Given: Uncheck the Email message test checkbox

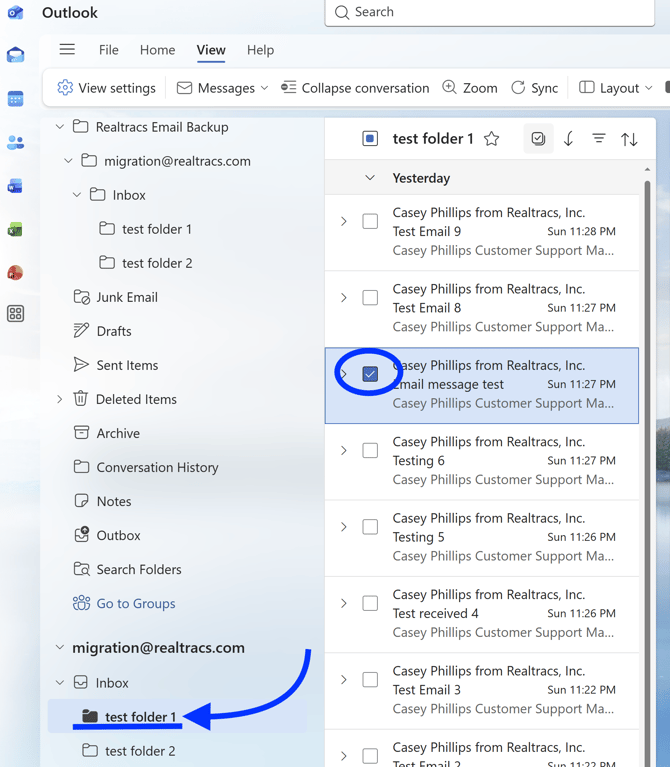Looking at the screenshot, I should coord(370,374).
